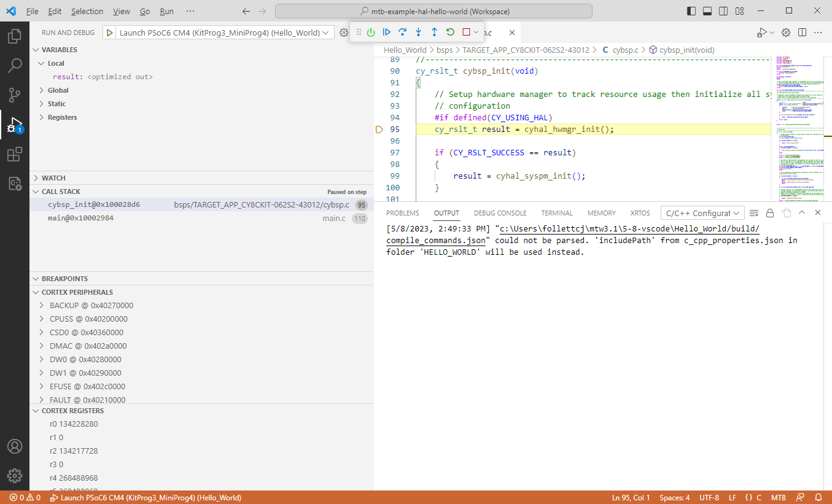Click the status bar feedback/remote icon near MTB

coord(800,498)
